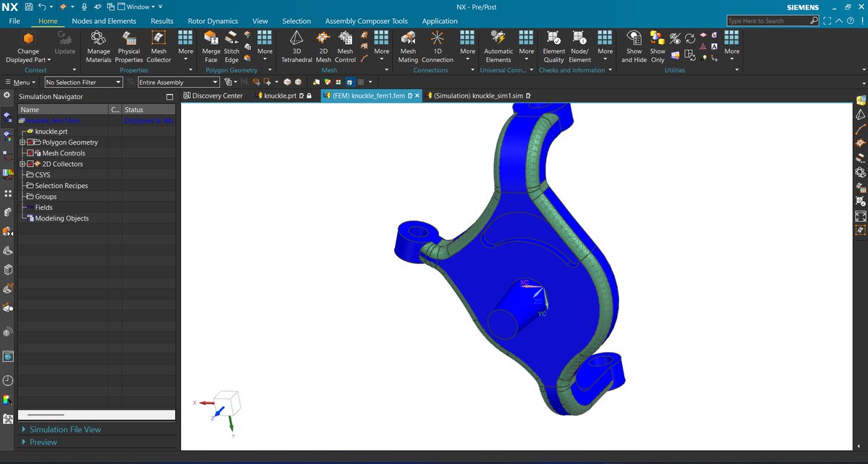Image resolution: width=868 pixels, height=464 pixels.
Task: Select the Merge Face tool
Action: 211,47
